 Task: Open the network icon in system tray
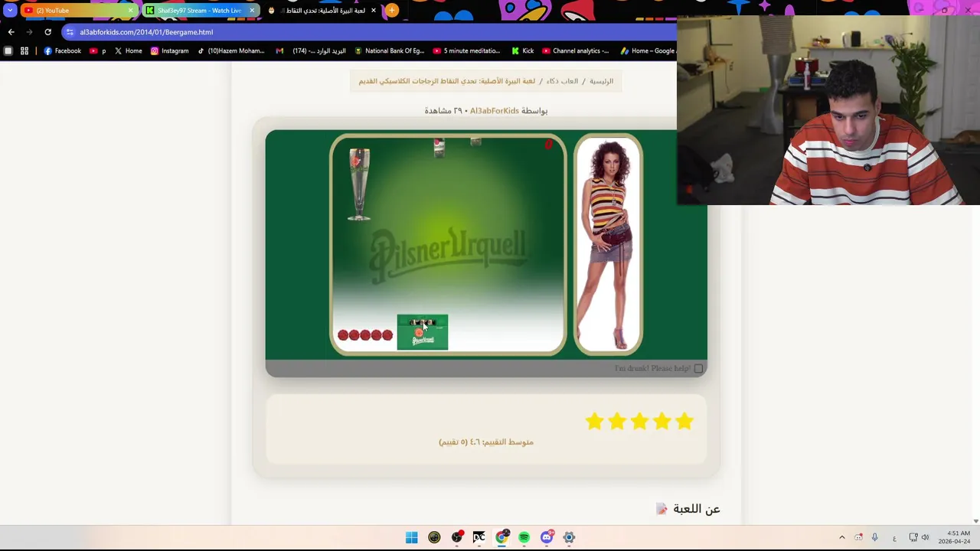(x=913, y=537)
